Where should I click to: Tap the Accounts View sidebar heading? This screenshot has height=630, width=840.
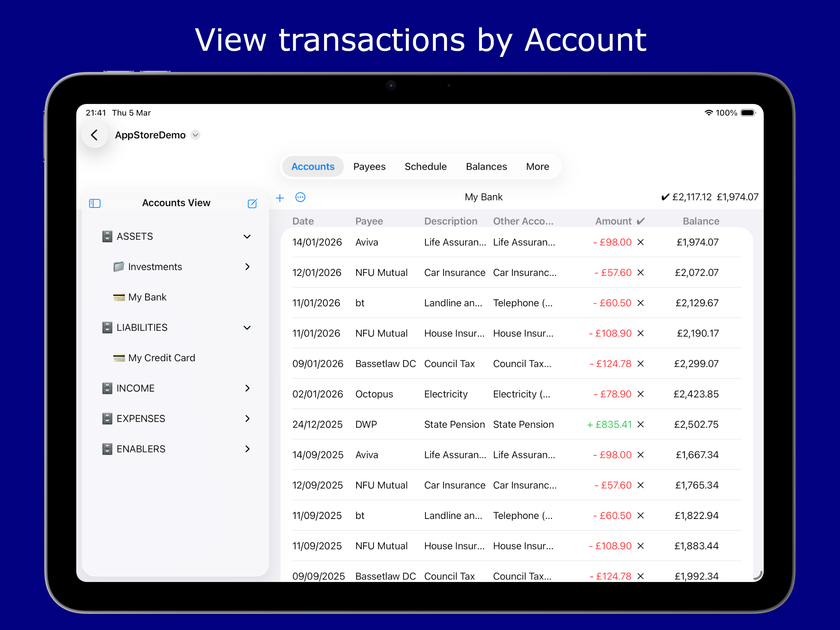point(176,203)
